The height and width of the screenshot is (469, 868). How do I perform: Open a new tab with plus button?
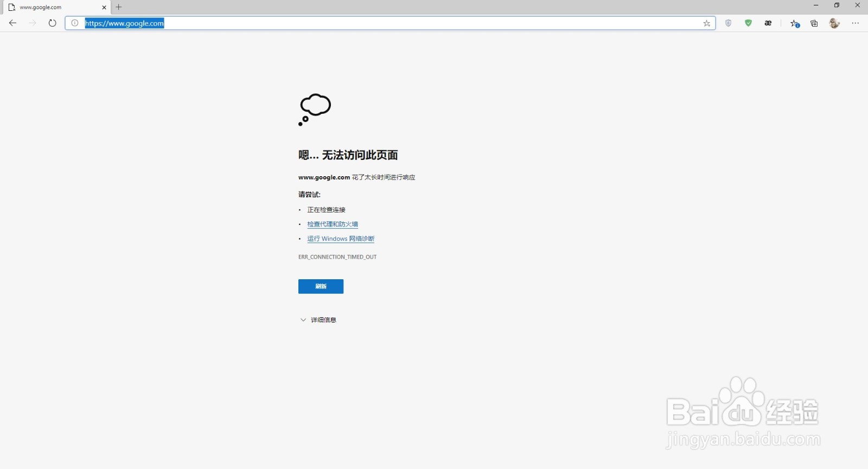click(x=119, y=7)
